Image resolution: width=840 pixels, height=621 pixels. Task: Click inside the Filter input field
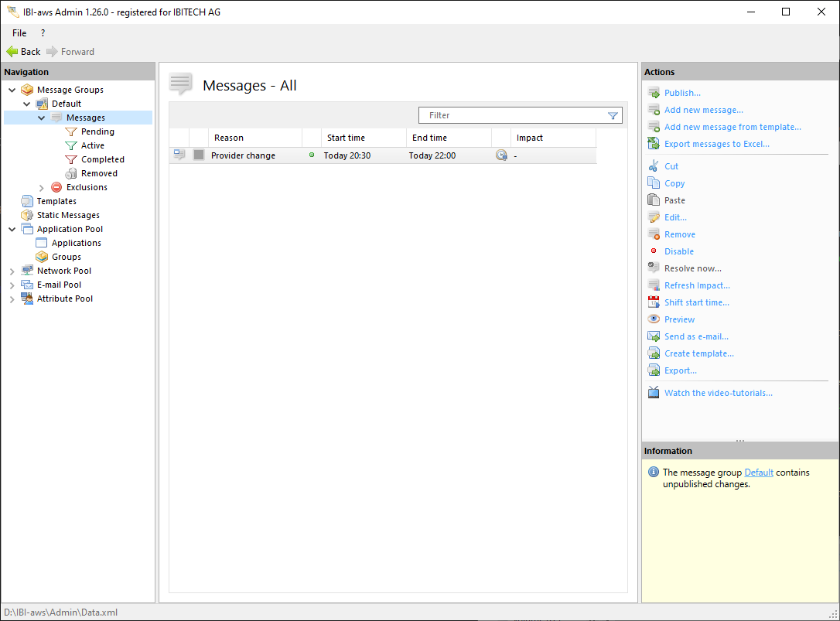click(x=510, y=115)
